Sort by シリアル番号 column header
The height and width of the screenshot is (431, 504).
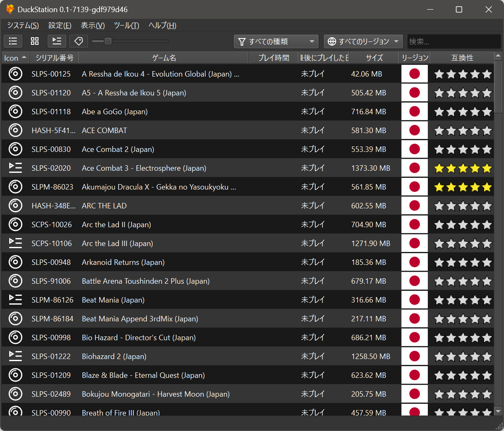point(54,58)
